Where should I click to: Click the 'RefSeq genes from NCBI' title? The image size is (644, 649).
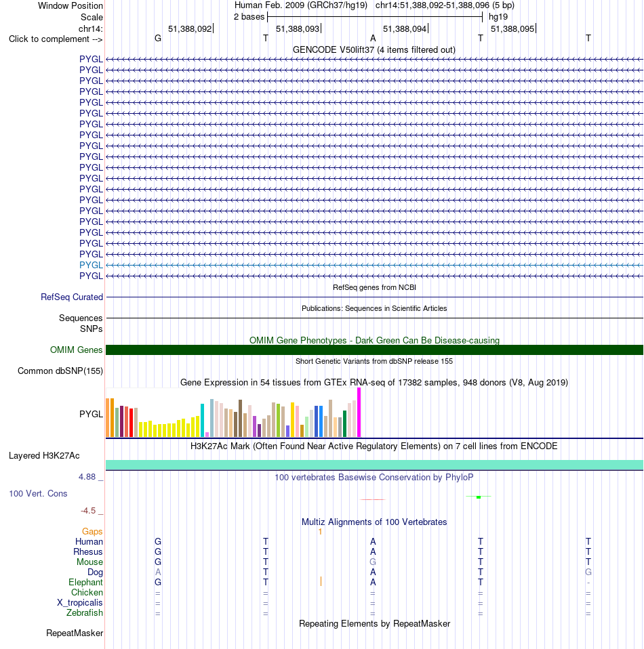tap(374, 287)
